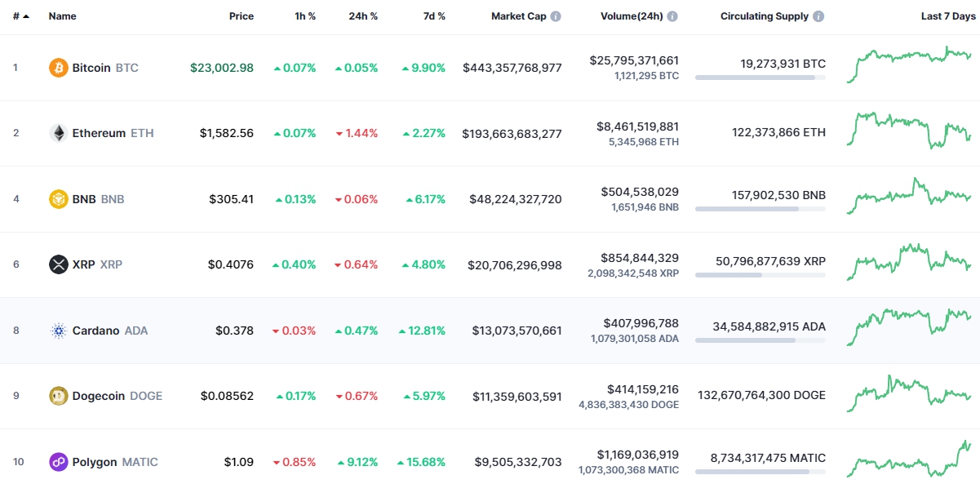Click Dogecoin's market cap $11,359,603,591

[517, 396]
